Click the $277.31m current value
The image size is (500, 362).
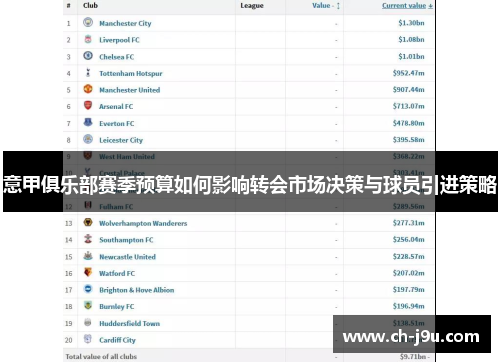pos(409,223)
